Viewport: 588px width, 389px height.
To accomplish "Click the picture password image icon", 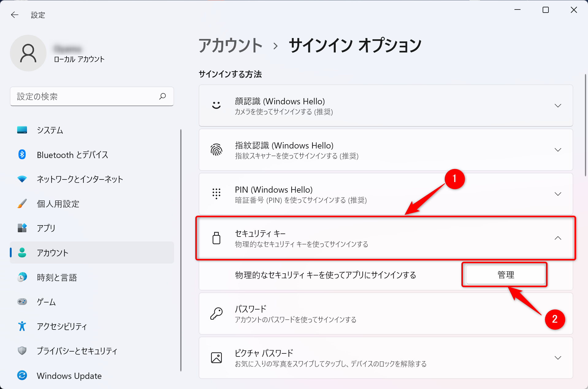I will tap(216, 358).
